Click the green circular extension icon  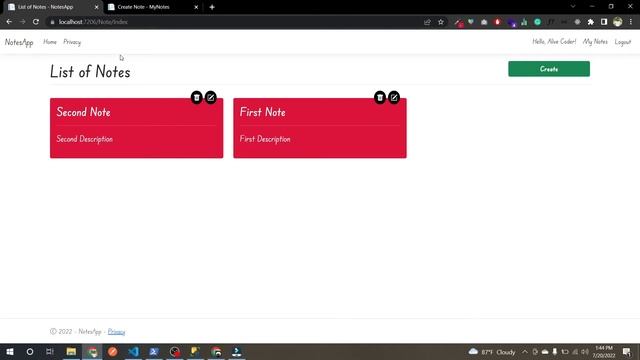(x=538, y=22)
